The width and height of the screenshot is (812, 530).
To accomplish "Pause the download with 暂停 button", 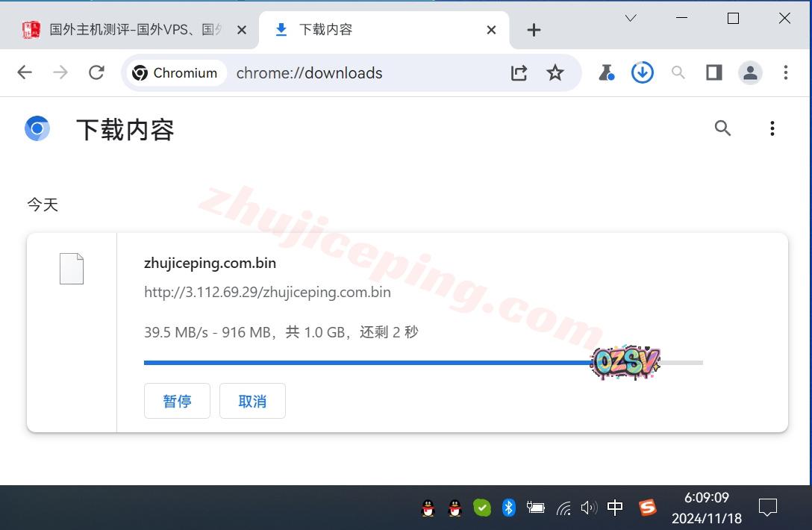I will (x=177, y=401).
